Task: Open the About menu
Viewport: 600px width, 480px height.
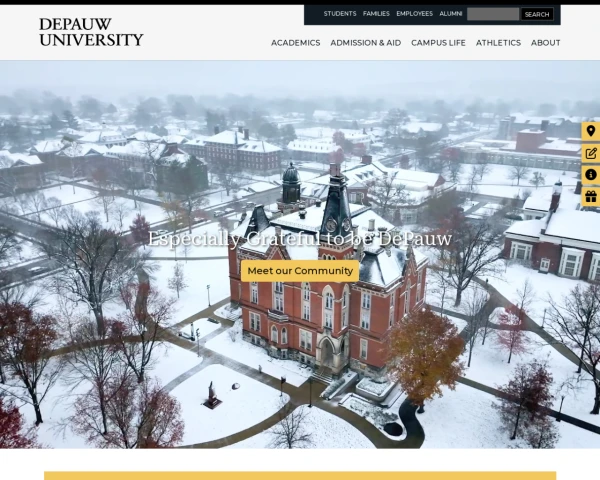Action: (545, 43)
